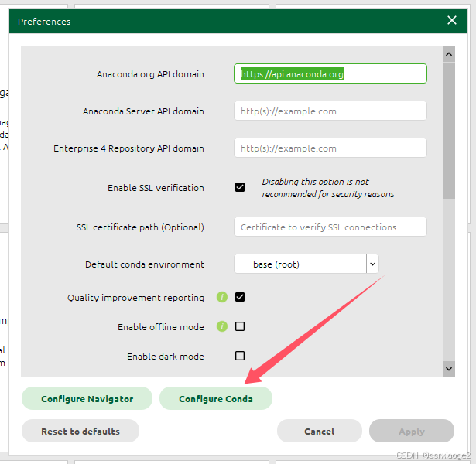Click the Anaconda.org API domain label
476x464 pixels.
click(150, 74)
